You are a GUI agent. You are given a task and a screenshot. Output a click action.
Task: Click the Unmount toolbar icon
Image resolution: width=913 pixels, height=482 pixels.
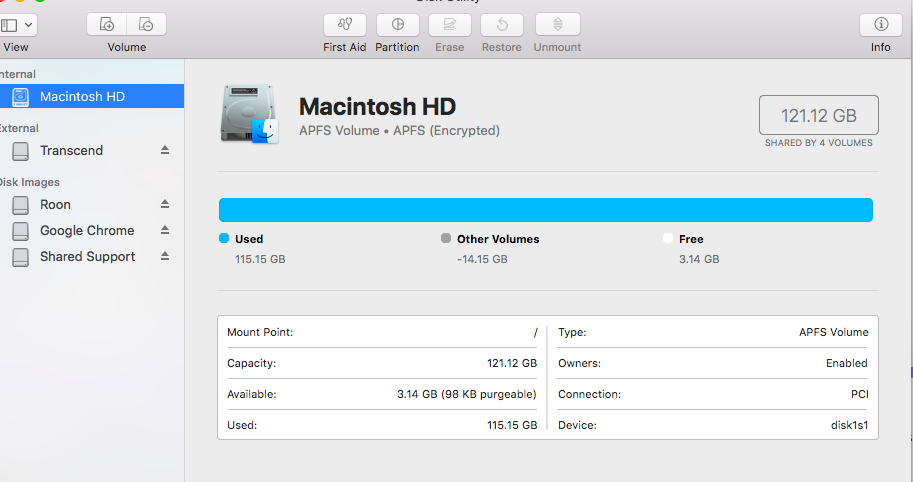557,24
